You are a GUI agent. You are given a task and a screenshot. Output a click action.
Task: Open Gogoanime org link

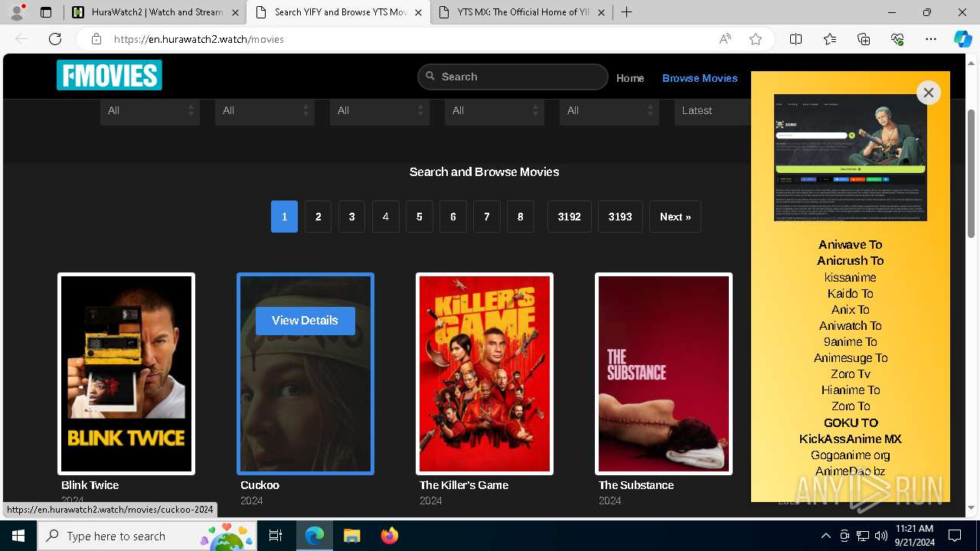click(850, 455)
